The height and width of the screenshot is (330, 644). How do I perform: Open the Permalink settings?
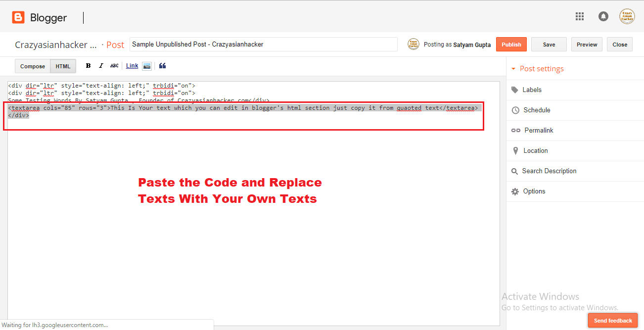point(538,130)
